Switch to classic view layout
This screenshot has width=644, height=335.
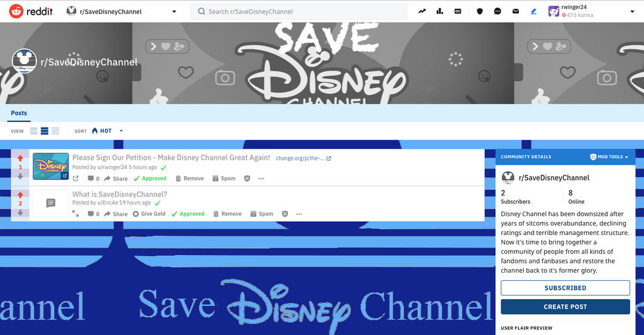[x=45, y=131]
